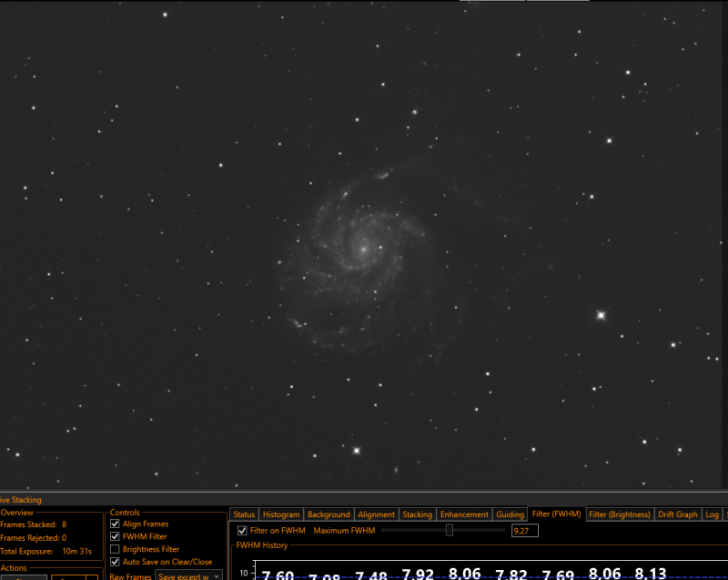Open the Raw Frames dropdown
This screenshot has width=728, height=580.
pyautogui.click(x=188, y=576)
